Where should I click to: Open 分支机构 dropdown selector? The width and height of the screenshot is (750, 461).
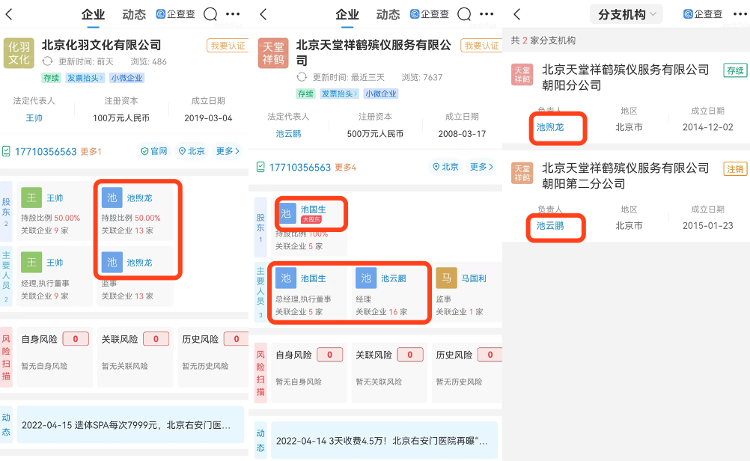click(x=626, y=14)
